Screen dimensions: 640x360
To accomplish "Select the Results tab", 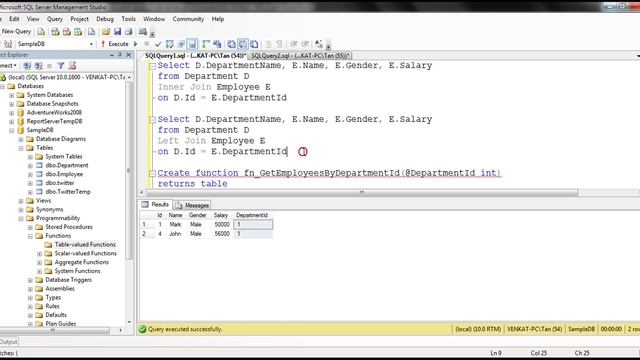I will 156,204.
